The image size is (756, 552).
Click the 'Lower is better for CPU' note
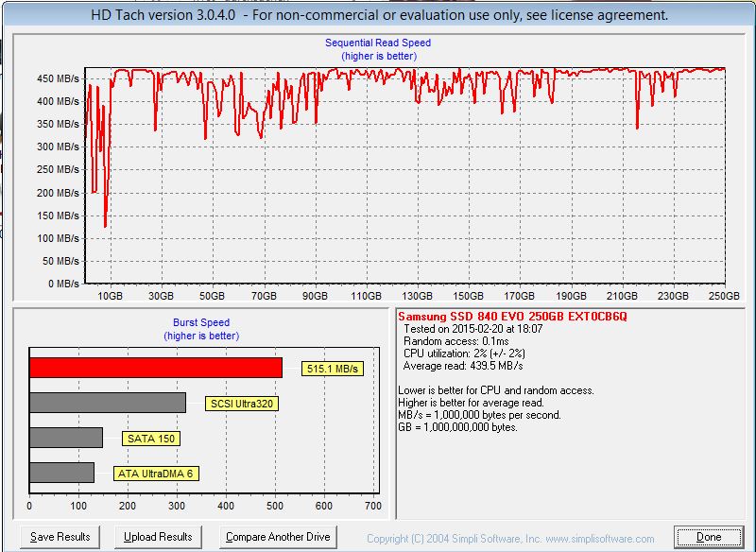coord(496,390)
